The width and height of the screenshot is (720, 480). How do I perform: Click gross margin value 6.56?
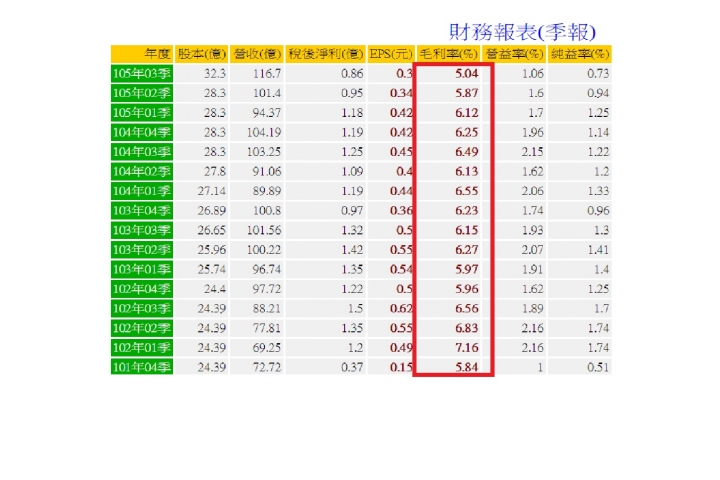[467, 309]
